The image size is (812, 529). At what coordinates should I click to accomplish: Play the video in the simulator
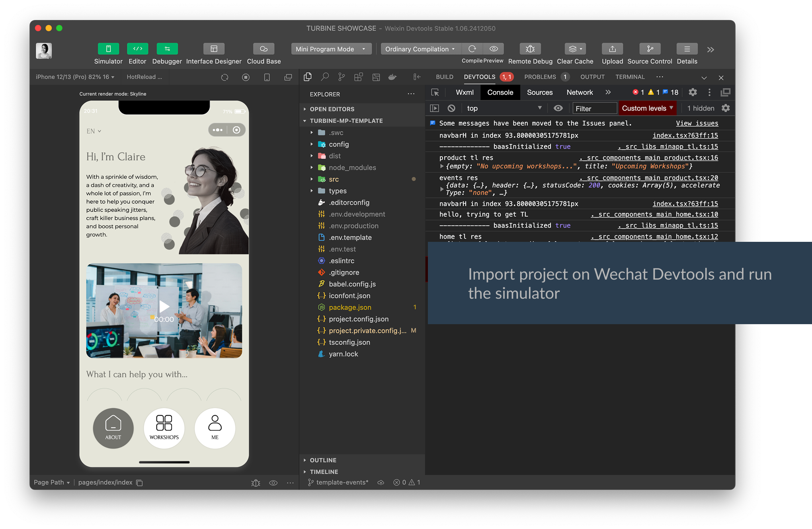point(164,306)
